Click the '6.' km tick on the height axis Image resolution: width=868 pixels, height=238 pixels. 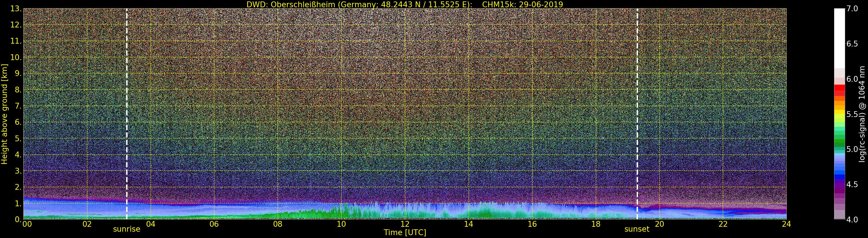(x=18, y=122)
